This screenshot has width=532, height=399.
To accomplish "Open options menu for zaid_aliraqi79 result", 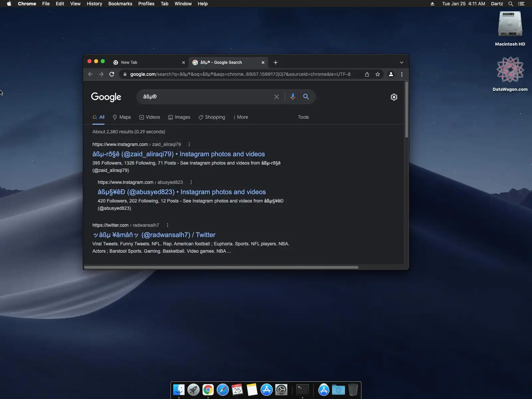I will [x=189, y=144].
